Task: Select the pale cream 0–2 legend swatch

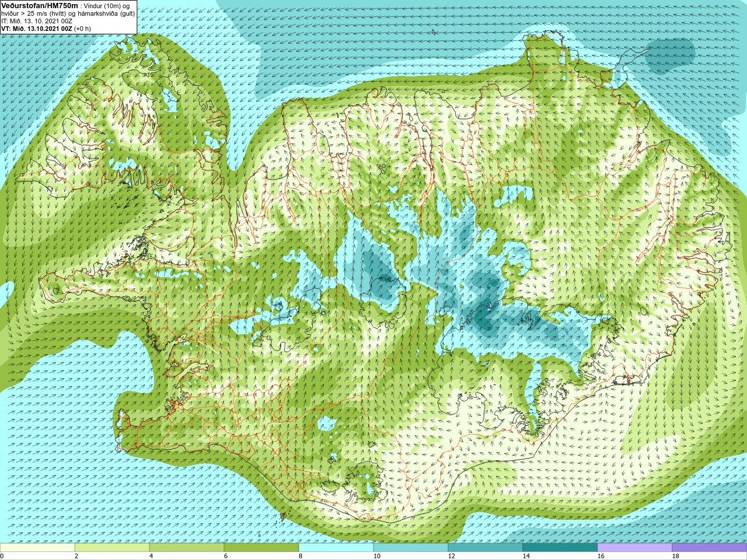Action: point(37,548)
